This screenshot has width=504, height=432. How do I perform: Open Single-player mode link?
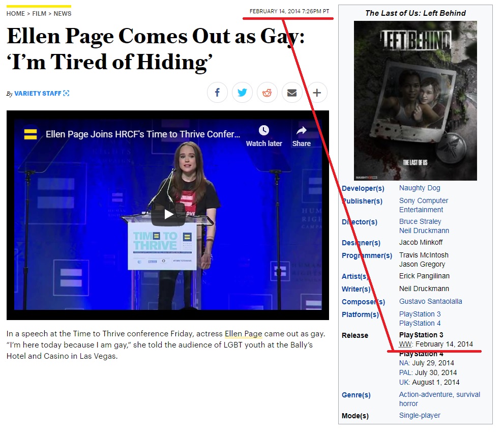pyautogui.click(x=420, y=415)
